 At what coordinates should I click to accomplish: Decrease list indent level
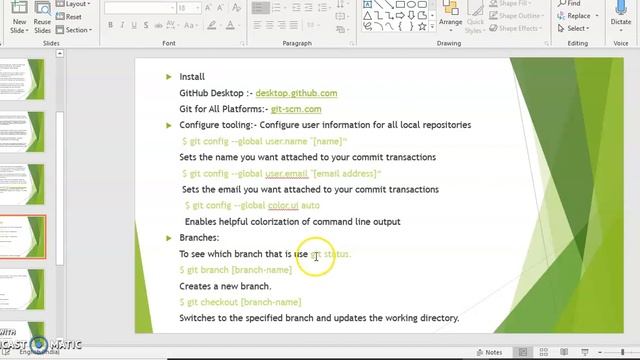point(296,7)
